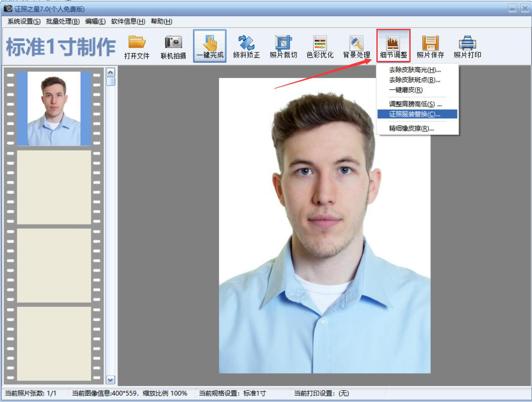
Task: Select the first photo thumbnail in filmstrip
Action: pos(54,109)
